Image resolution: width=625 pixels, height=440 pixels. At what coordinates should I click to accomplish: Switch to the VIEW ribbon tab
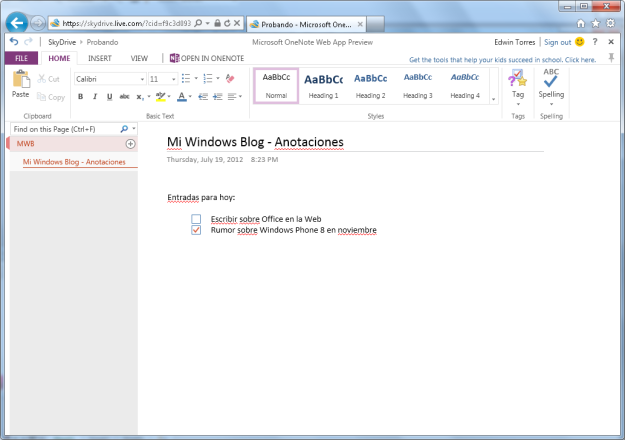point(139,58)
